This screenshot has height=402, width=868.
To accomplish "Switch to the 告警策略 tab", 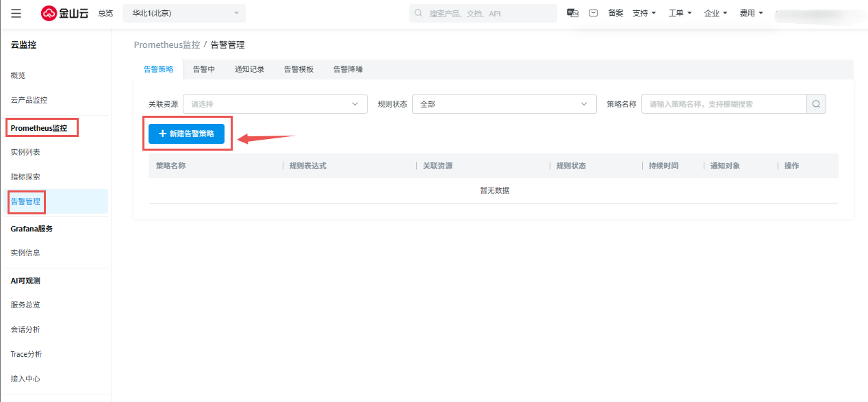I will click(158, 69).
